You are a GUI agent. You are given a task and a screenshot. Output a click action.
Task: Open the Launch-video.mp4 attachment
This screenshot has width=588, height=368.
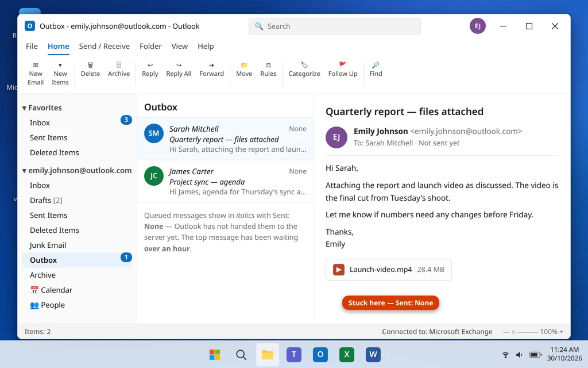(389, 270)
